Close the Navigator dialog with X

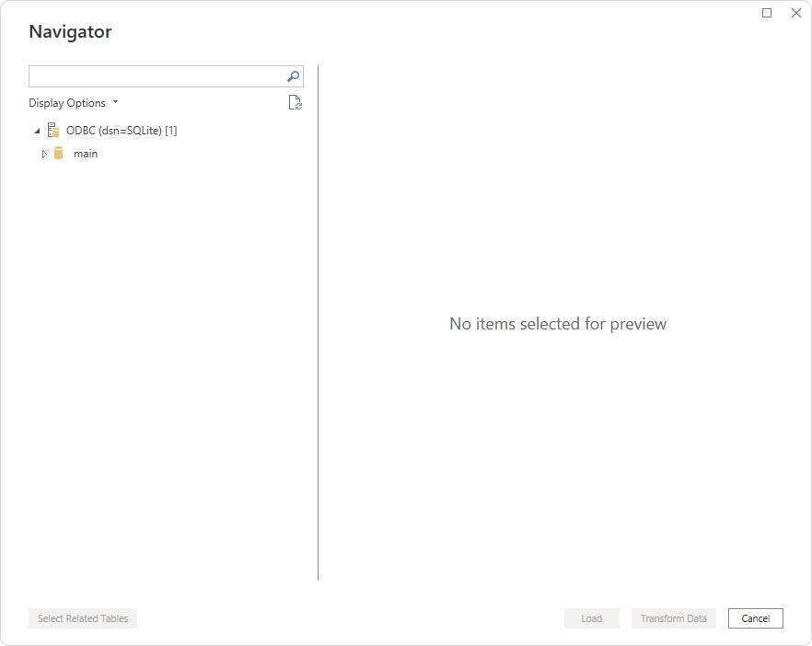[796, 13]
